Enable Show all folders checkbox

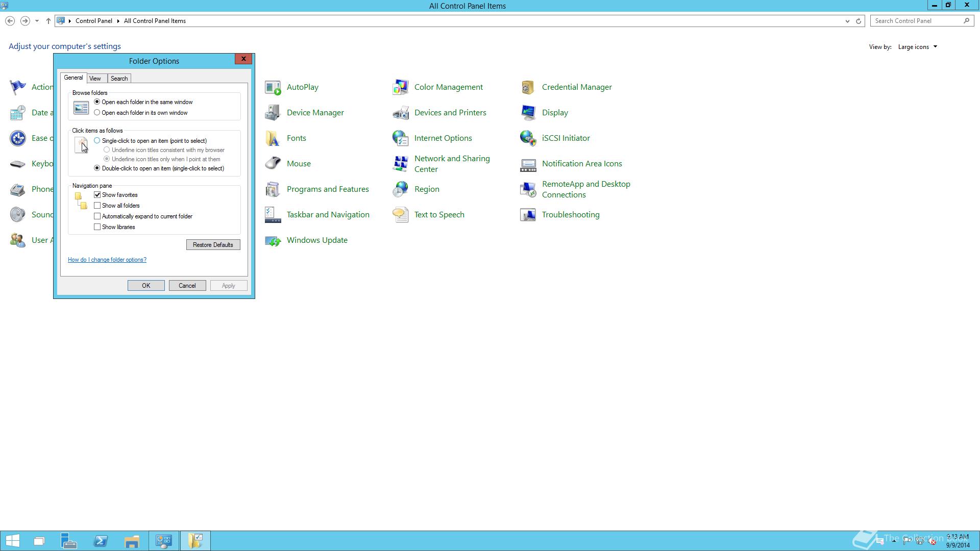97,206
